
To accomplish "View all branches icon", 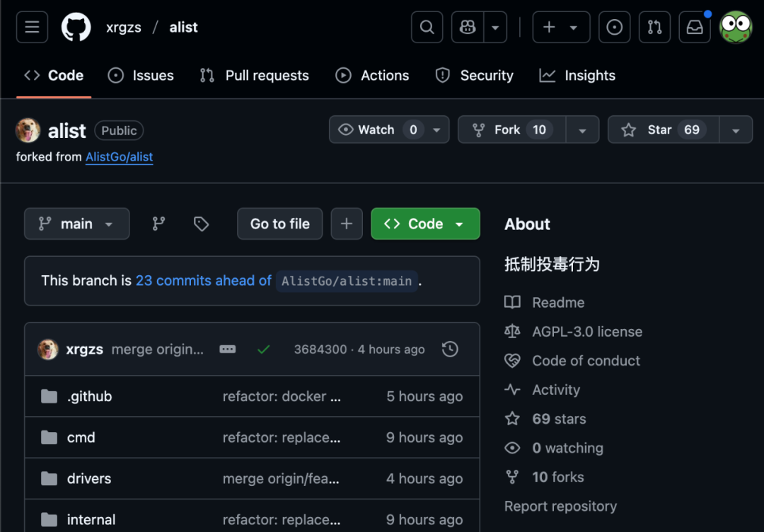I will pos(159,224).
